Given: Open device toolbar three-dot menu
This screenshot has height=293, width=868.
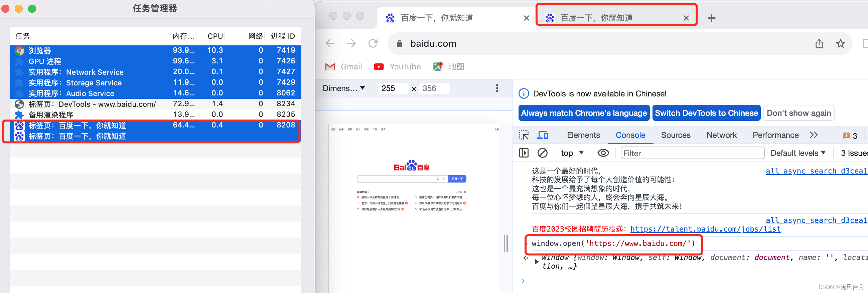Looking at the screenshot, I should 497,88.
